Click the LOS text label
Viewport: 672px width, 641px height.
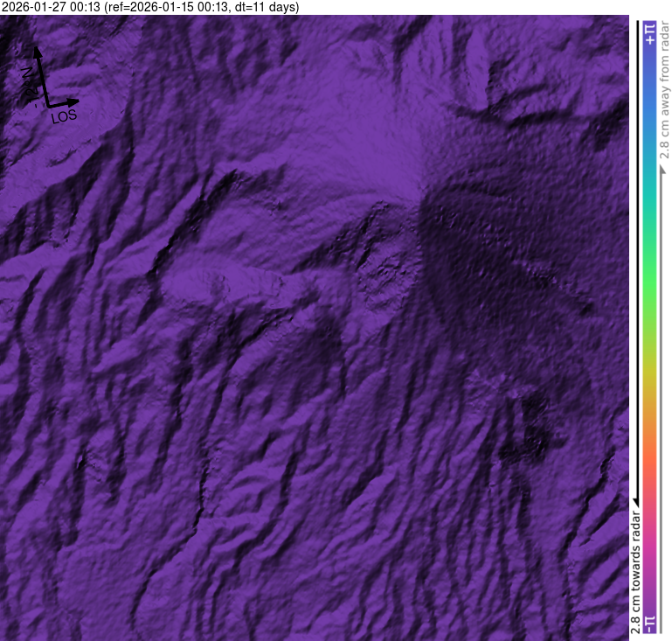point(64,116)
